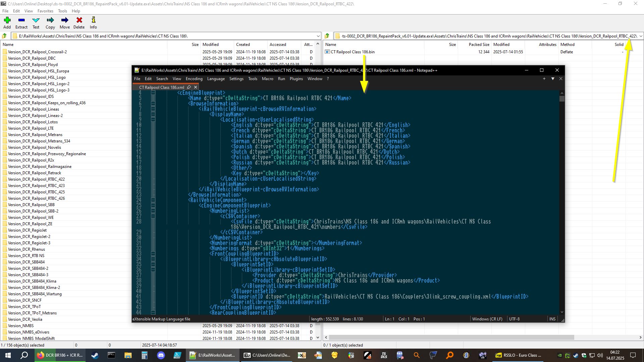Collapse the RailVehicleComponent fold on line 24
Viewport: 644px width, 362px height.
(153, 200)
